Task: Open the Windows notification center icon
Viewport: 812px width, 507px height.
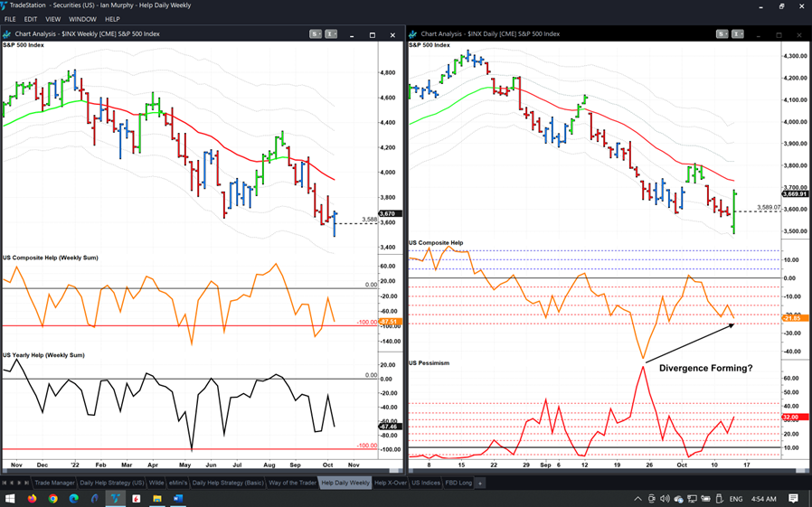Action: tap(793, 499)
